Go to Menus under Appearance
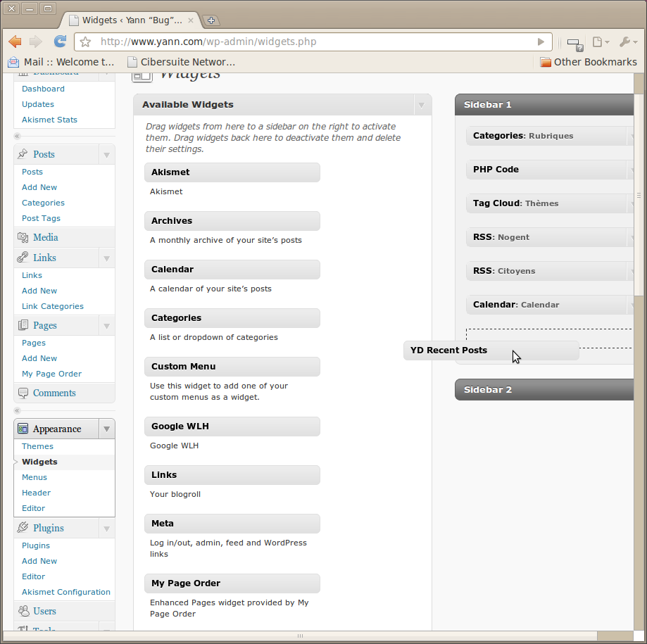This screenshot has width=647, height=644. pyautogui.click(x=34, y=477)
